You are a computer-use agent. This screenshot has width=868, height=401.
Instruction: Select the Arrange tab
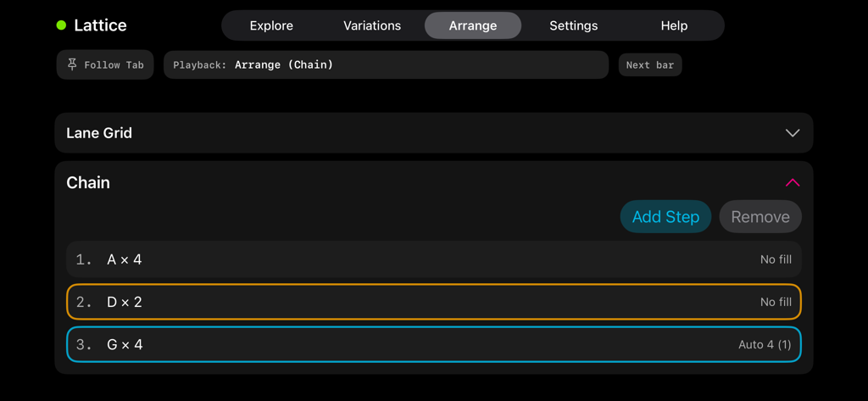473,25
